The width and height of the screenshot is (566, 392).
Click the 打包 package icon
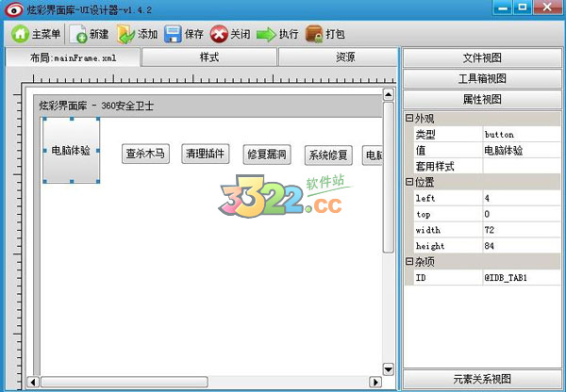pyautogui.click(x=314, y=34)
